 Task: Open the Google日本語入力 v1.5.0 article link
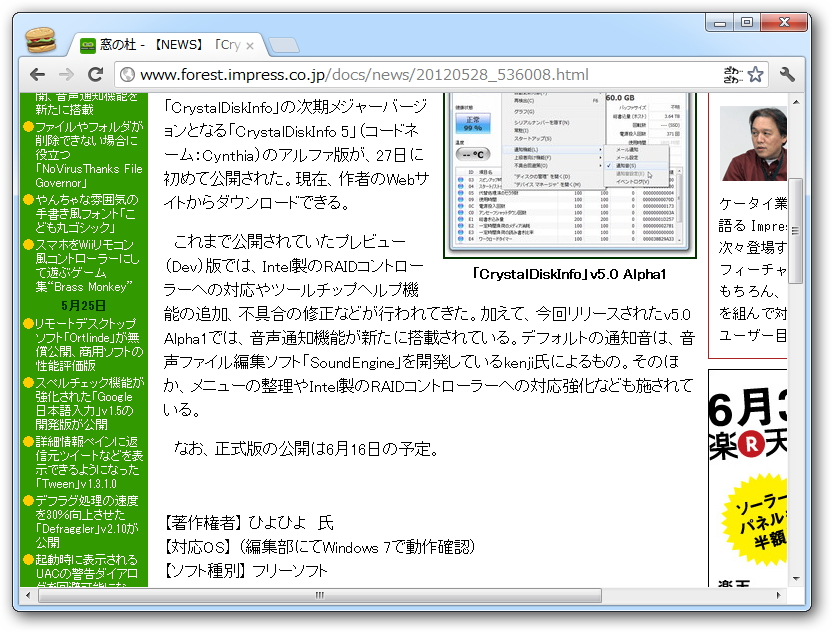88,403
